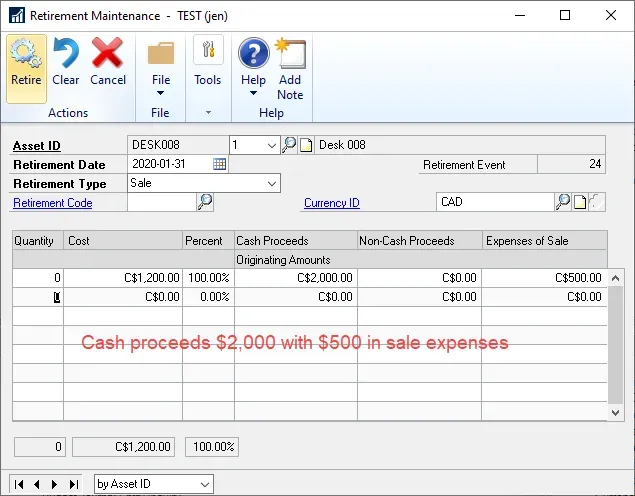Open the calendar picker for Retirement Date
635x496 pixels.
[219, 164]
